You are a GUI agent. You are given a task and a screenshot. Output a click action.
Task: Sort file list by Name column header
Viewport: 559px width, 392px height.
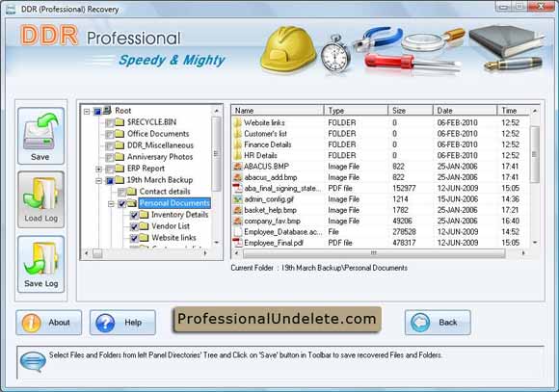click(x=278, y=111)
